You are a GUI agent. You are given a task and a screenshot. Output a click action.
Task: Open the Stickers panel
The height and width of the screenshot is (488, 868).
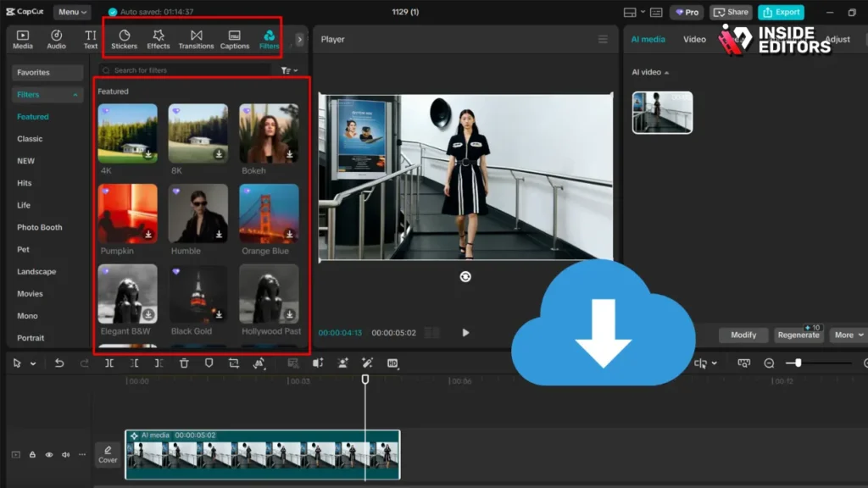pos(124,39)
